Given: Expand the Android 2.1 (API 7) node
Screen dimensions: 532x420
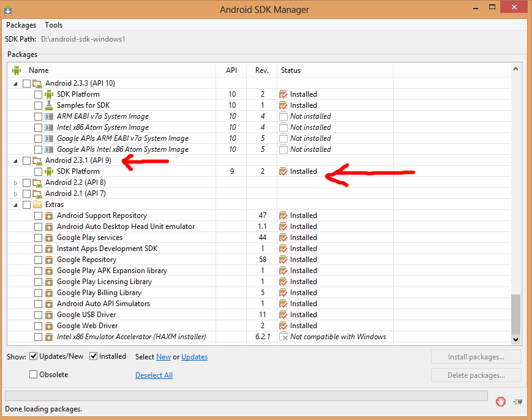Looking at the screenshot, I should (x=16, y=193).
